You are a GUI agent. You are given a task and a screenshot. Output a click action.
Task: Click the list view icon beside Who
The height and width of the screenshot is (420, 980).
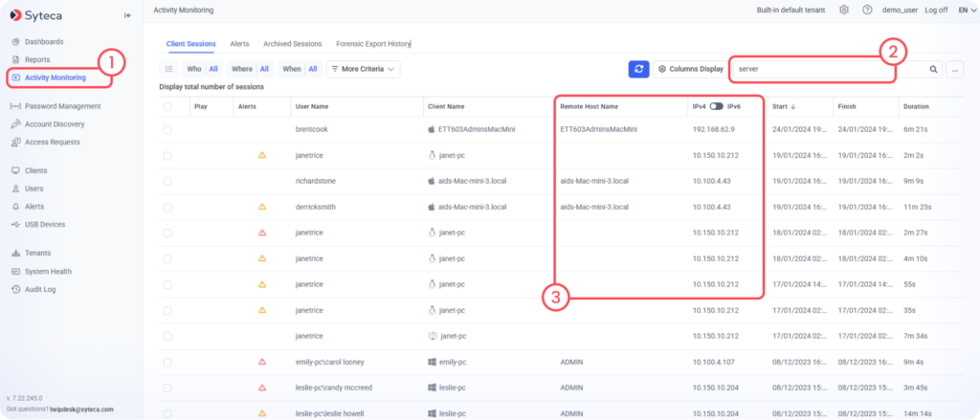coord(168,69)
